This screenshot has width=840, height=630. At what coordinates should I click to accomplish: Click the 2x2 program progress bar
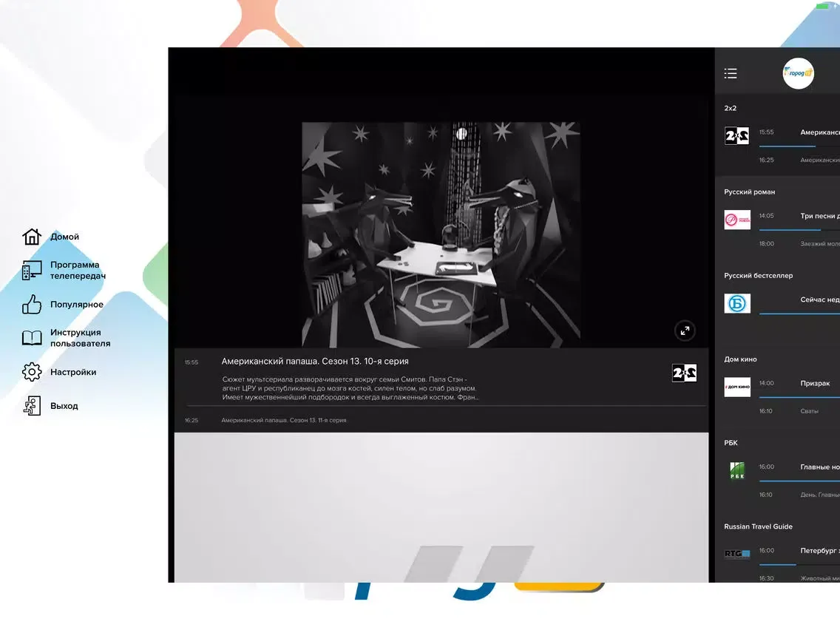click(799, 146)
